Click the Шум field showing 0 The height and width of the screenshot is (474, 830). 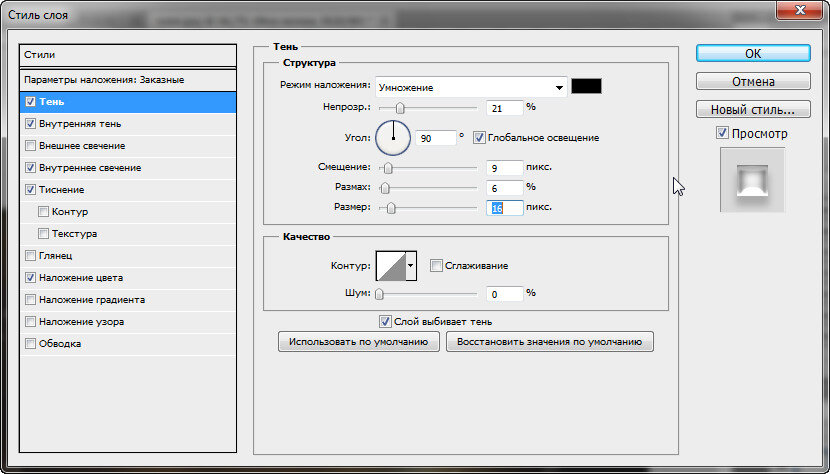pos(504,294)
